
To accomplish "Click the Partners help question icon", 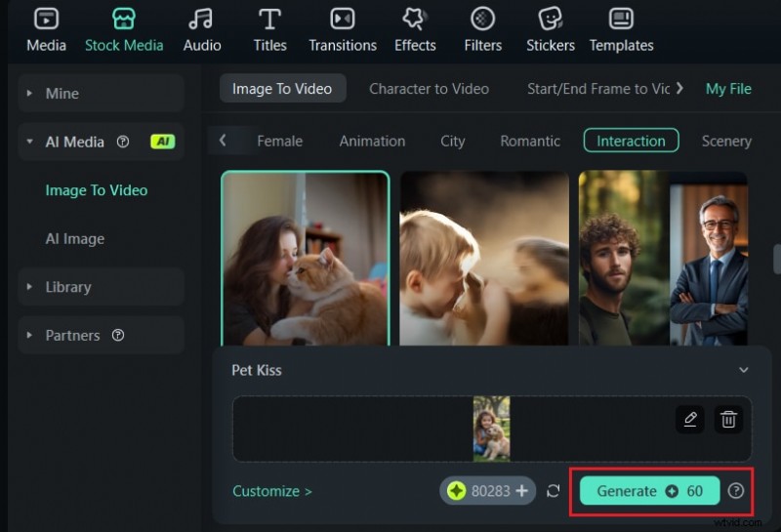I will pyautogui.click(x=118, y=335).
